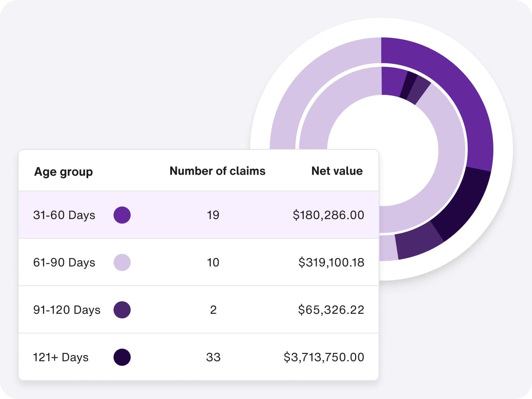Viewport: 532px width, 399px height.
Task: Sort by the Number of claims header
Action: (217, 171)
